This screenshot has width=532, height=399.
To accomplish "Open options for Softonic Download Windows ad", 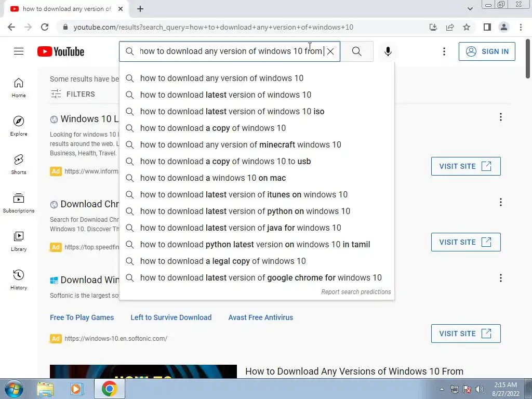I will click(500, 278).
